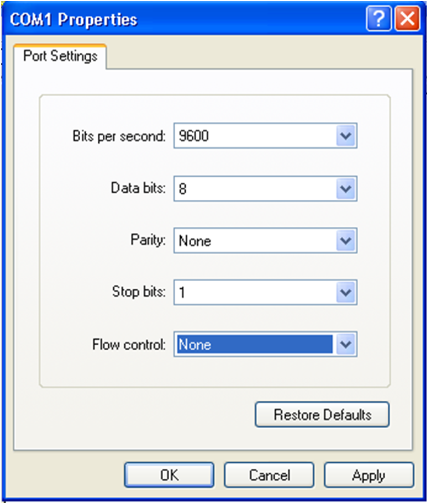Expand the Bits per second dropdown arrow

click(345, 136)
